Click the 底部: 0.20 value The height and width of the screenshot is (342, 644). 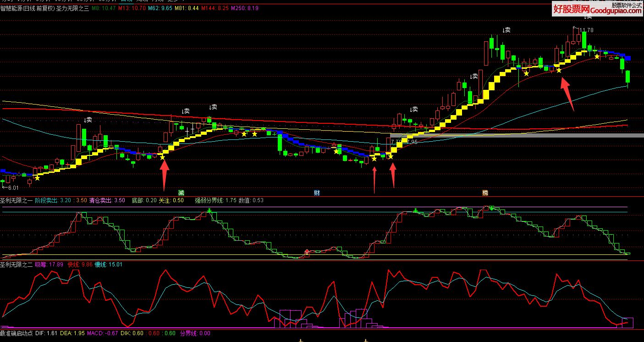click(144, 200)
